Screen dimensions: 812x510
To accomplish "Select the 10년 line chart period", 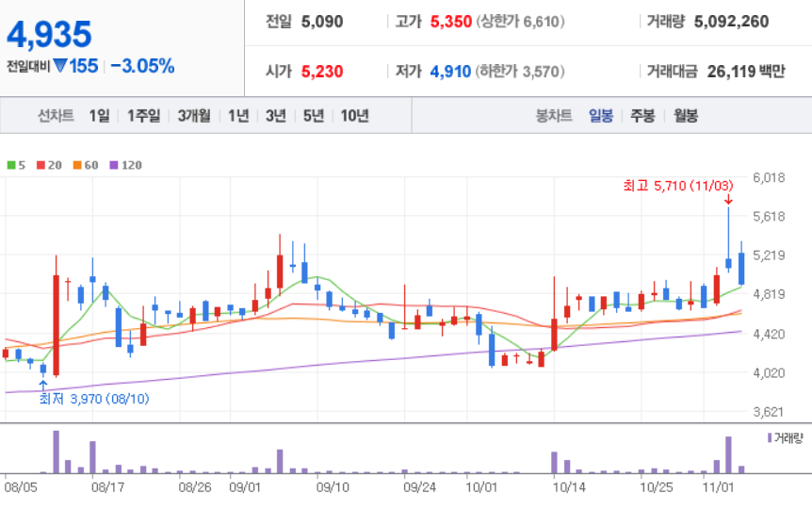I will click(x=355, y=115).
